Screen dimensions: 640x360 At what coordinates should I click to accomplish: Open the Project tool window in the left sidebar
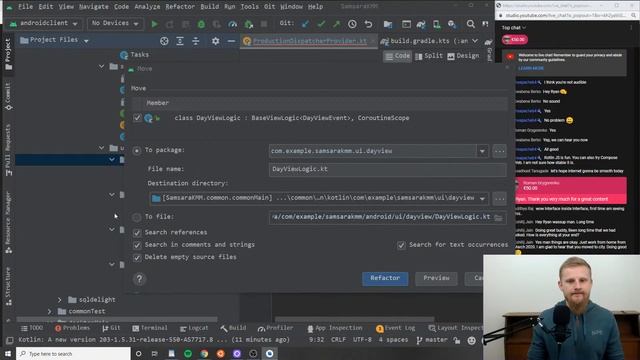(8, 55)
